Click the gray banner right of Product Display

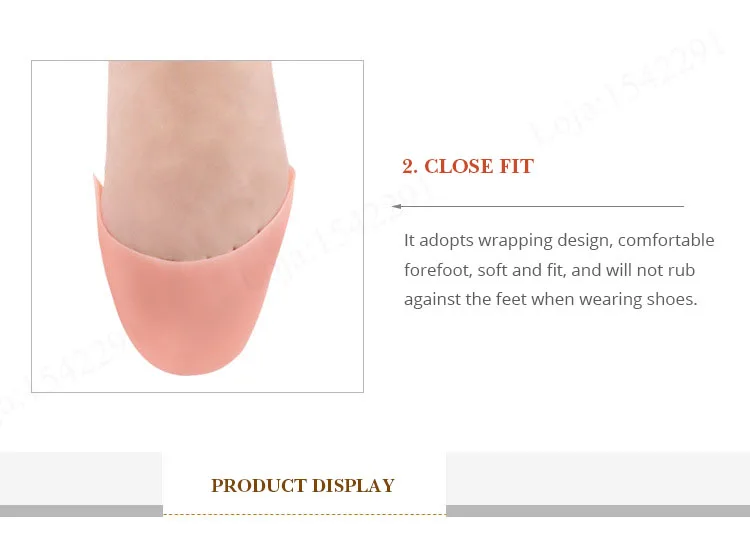(598, 484)
